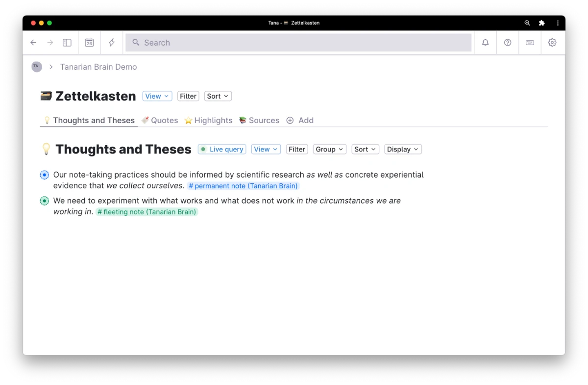
Task: Open the Thoughts and Theses View dropdown
Action: pyautogui.click(x=266, y=149)
